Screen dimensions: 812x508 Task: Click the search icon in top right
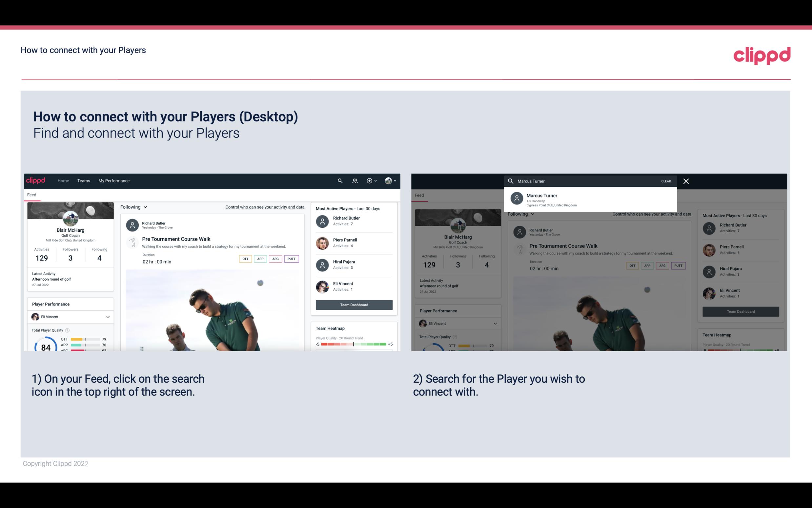point(339,180)
